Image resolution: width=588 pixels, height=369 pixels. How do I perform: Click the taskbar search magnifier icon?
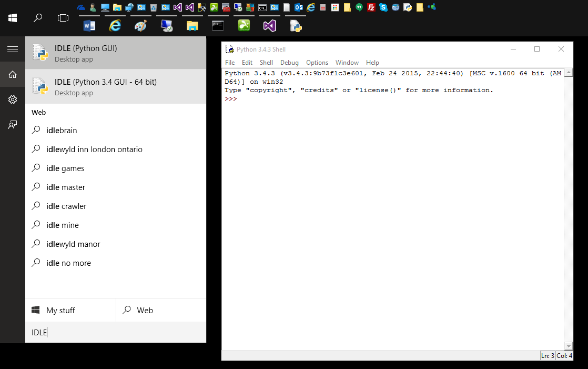coord(38,18)
